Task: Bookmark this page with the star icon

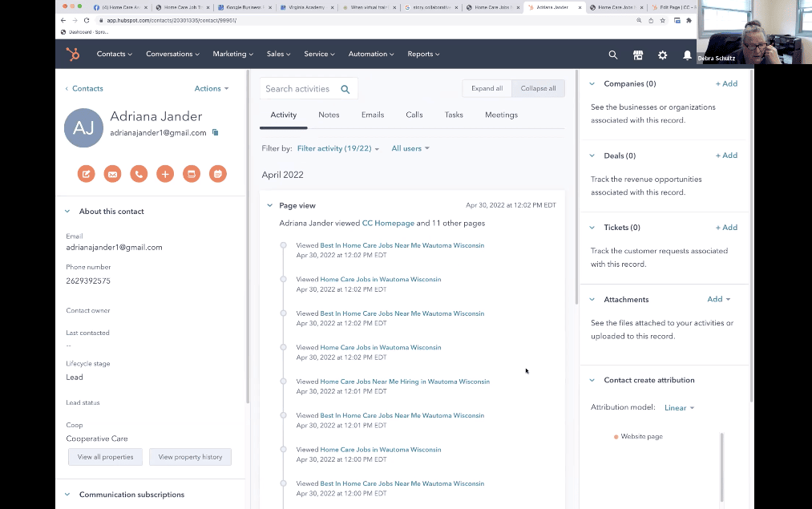Action: click(662, 20)
